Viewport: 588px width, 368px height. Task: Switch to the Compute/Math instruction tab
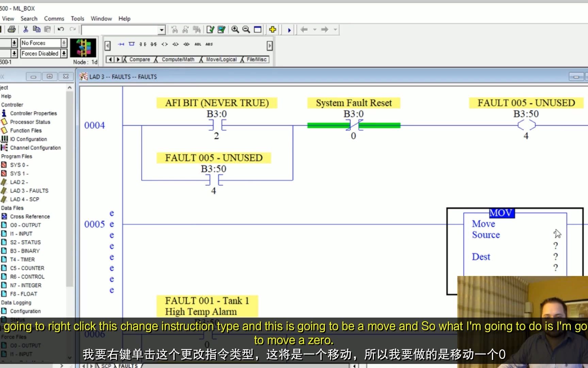178,59
